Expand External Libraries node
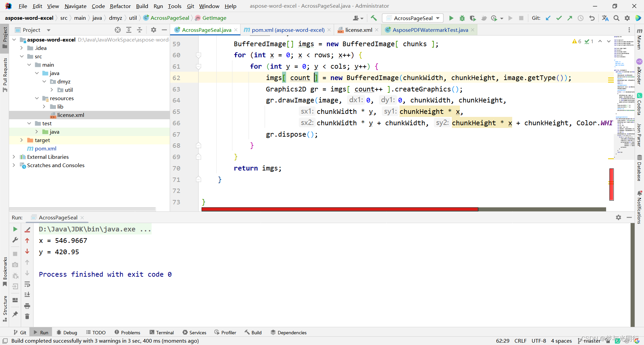644x345 pixels. point(14,157)
